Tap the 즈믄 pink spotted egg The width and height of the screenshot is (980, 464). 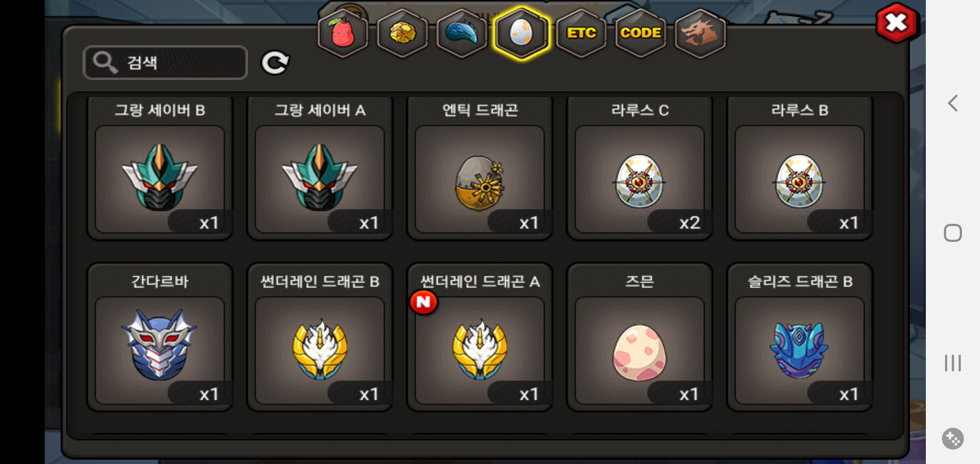pos(640,337)
